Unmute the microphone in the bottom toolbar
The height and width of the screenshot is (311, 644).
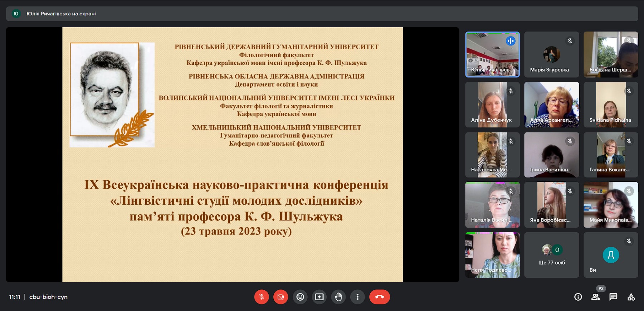pos(262,297)
